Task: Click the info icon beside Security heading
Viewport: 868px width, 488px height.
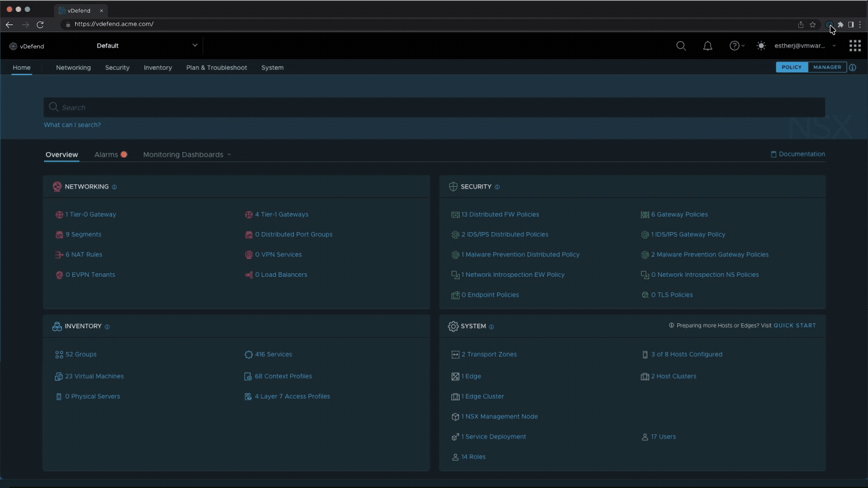Action: point(497,187)
